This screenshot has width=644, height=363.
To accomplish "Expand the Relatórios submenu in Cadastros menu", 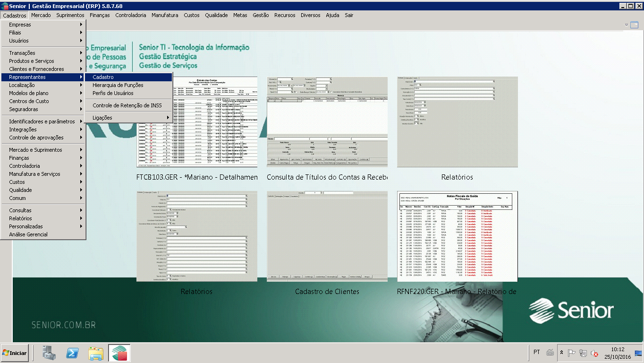I will 43,218.
